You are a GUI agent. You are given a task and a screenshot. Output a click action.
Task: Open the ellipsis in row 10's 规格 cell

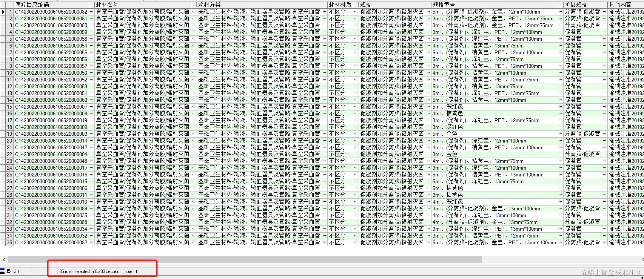(428, 73)
